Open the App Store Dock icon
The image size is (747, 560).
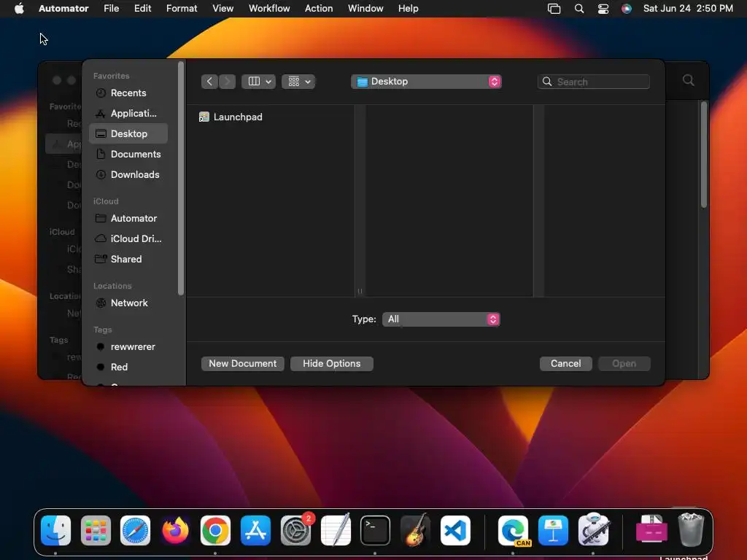[256, 530]
